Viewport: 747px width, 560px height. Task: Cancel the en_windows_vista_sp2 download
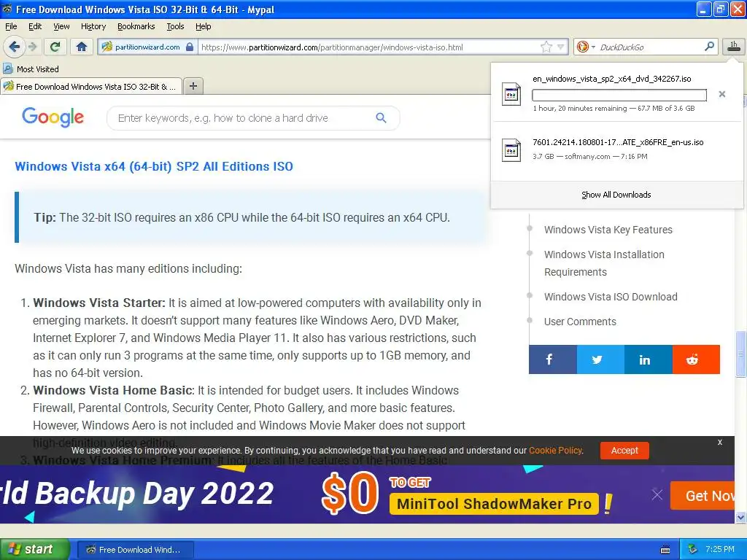pos(722,94)
